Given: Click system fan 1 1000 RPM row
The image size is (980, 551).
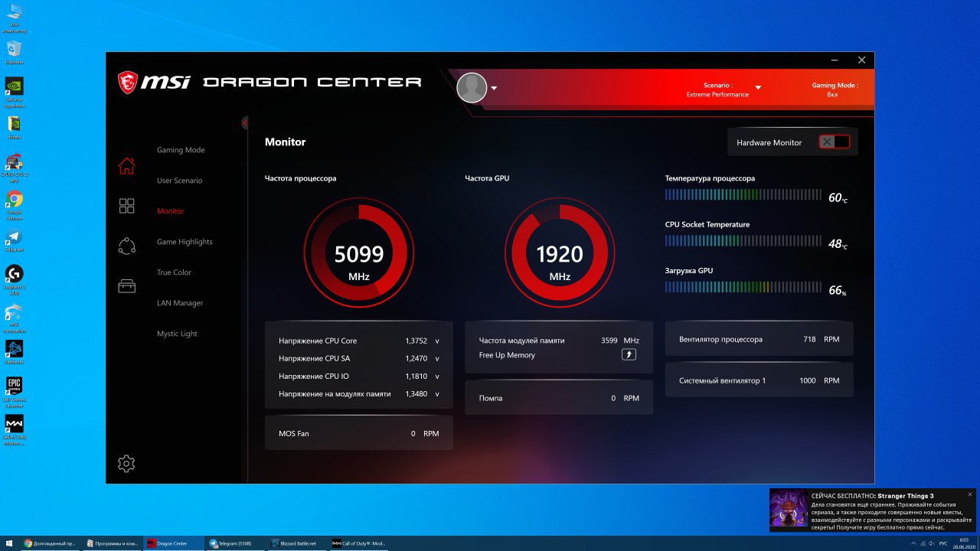Looking at the screenshot, I should tap(759, 380).
